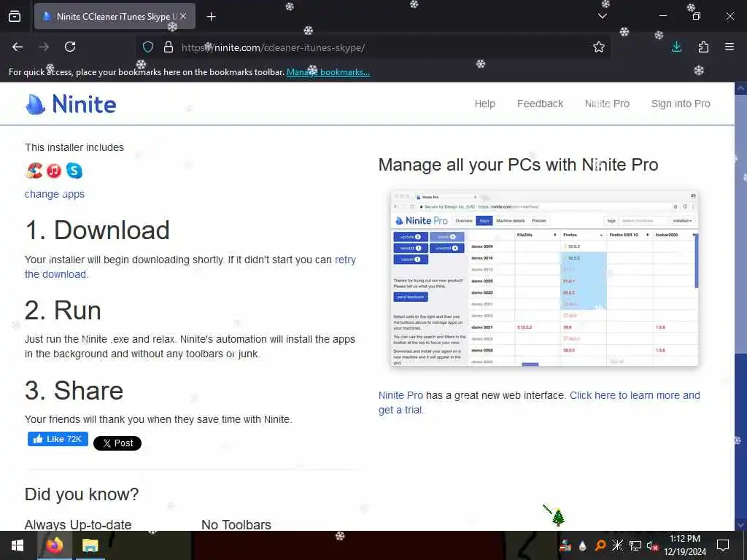Screen dimensions: 747x560
Task: Click the X Post share button
Action: pos(117,443)
